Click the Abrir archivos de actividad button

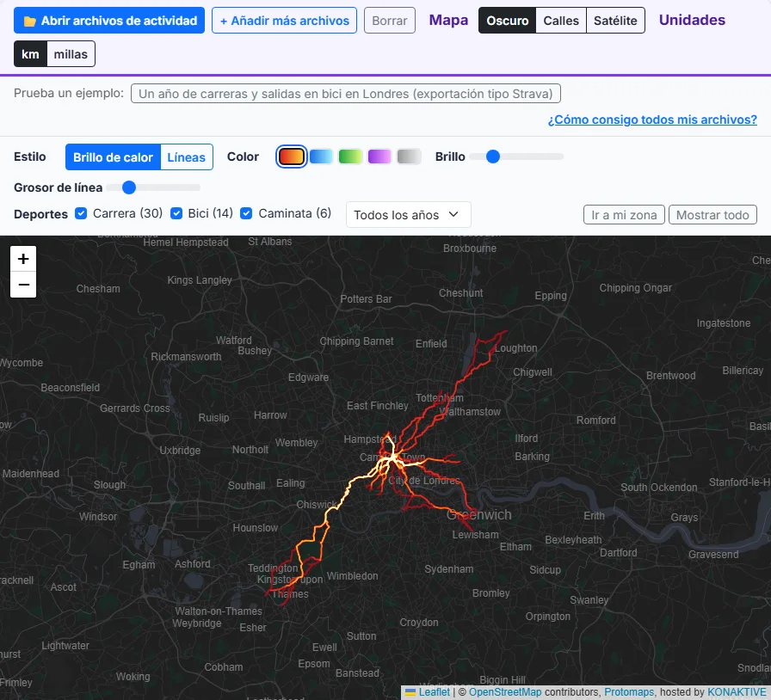[x=109, y=20]
